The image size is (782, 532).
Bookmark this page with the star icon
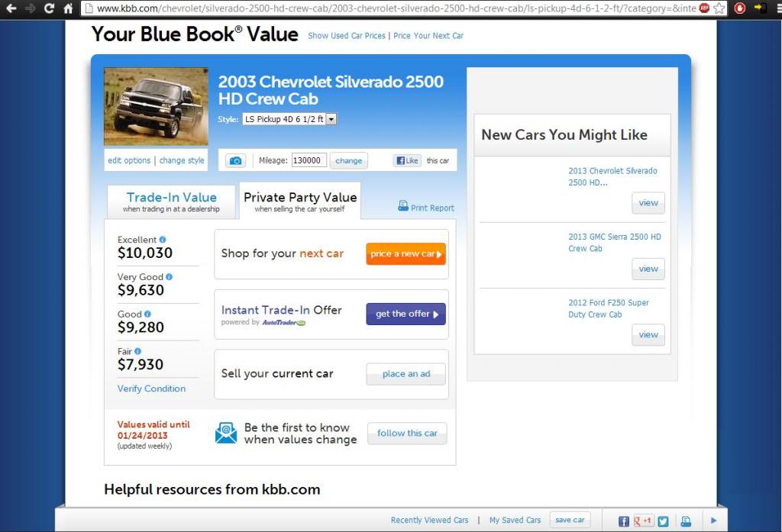(719, 8)
